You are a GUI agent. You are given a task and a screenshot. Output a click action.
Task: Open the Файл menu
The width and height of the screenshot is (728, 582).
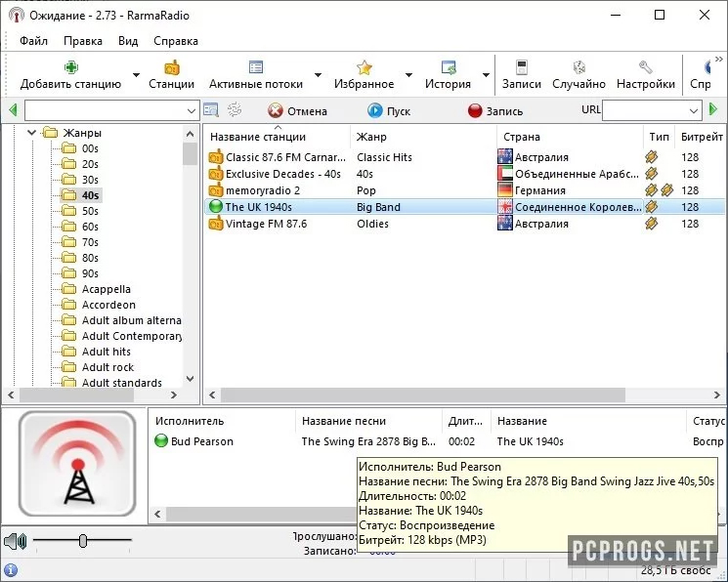pos(33,41)
